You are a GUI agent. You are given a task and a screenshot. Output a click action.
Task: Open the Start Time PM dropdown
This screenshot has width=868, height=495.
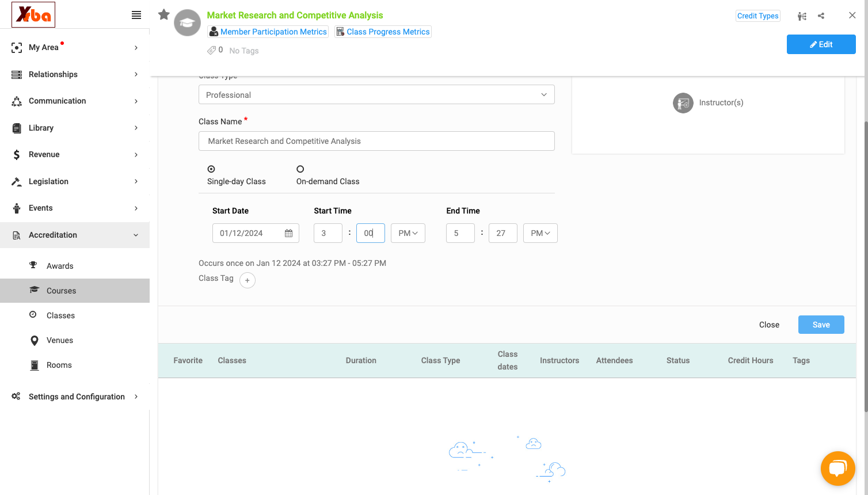tap(408, 233)
